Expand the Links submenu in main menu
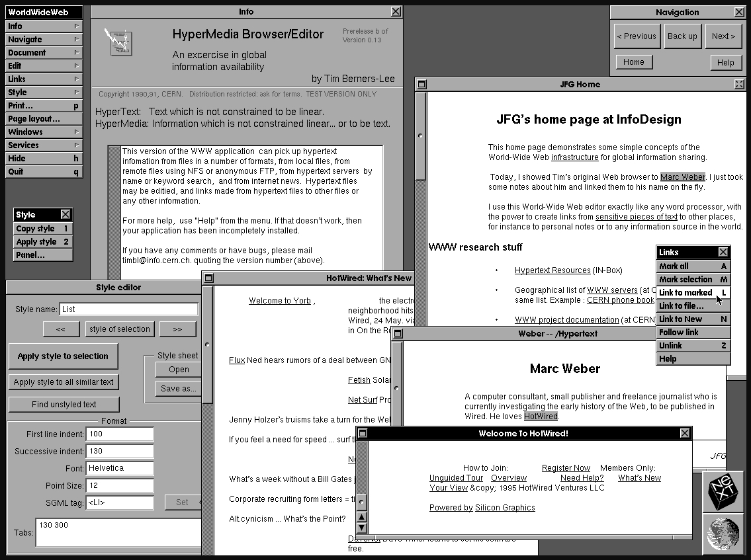The height and width of the screenshot is (560, 751). pyautogui.click(x=44, y=79)
